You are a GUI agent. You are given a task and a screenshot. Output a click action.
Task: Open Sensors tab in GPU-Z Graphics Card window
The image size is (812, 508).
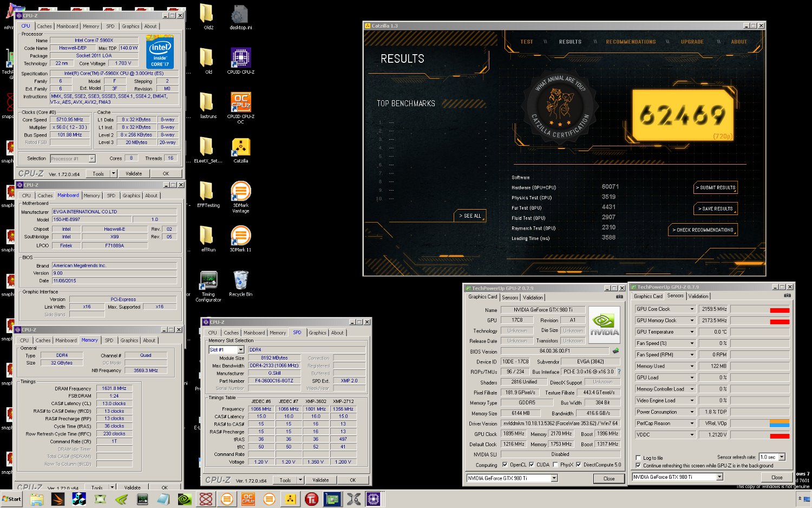[510, 297]
